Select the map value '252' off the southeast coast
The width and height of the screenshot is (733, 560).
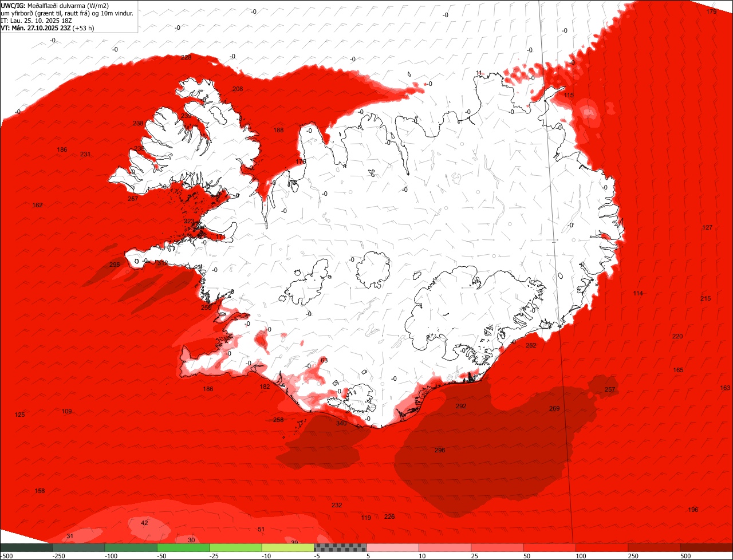(531, 345)
